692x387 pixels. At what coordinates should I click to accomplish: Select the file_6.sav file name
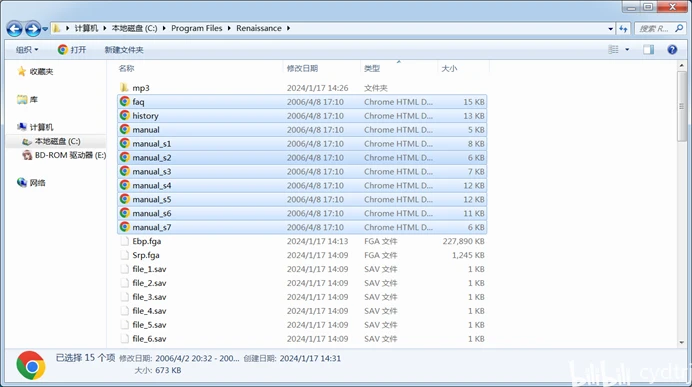point(149,339)
